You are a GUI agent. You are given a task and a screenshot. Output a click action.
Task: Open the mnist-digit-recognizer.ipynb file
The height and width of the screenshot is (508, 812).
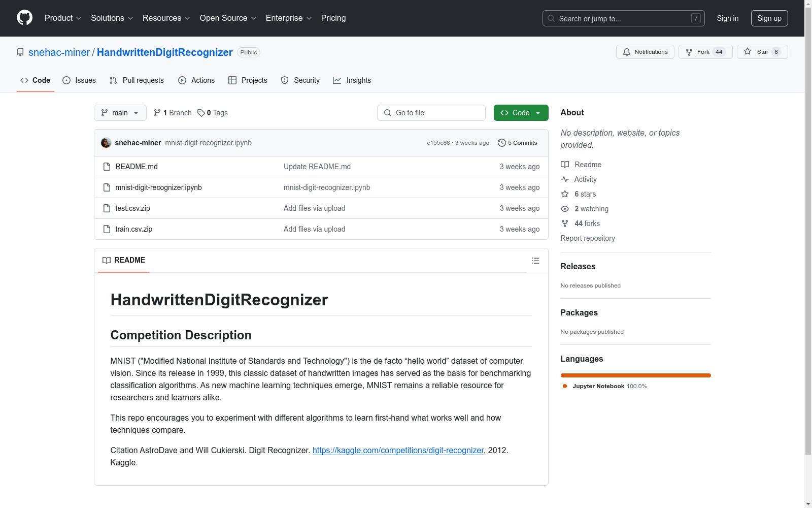tap(159, 187)
